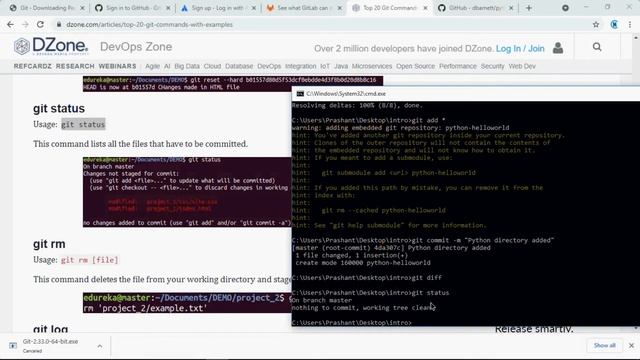The width and height of the screenshot is (640, 360).
Task: Click the git status screenshot image
Action: click(x=187, y=192)
